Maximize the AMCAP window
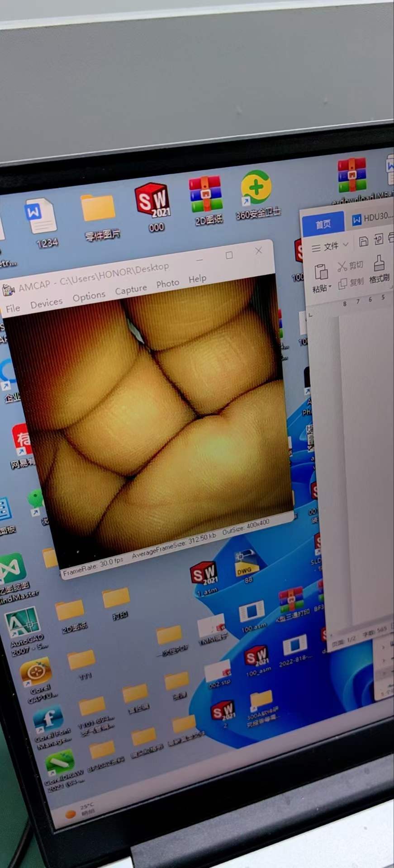The width and height of the screenshot is (394, 868). pos(229,255)
